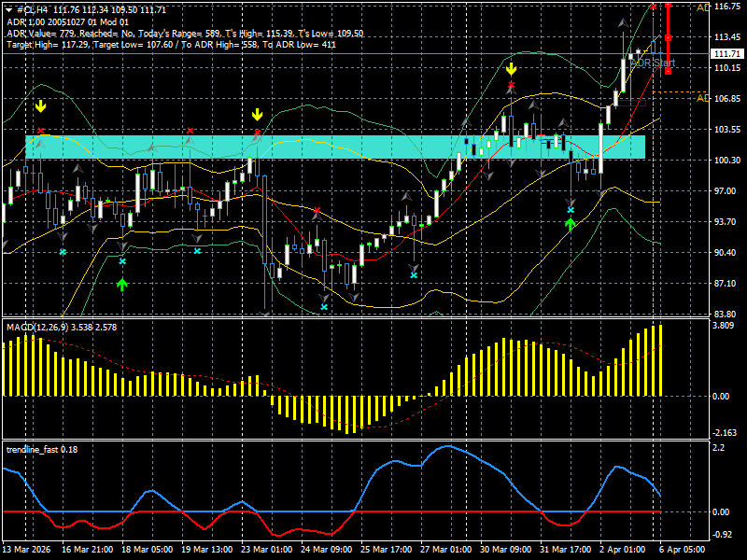Select the cyan X above the 31 Mar green arrow

pyautogui.click(x=571, y=210)
